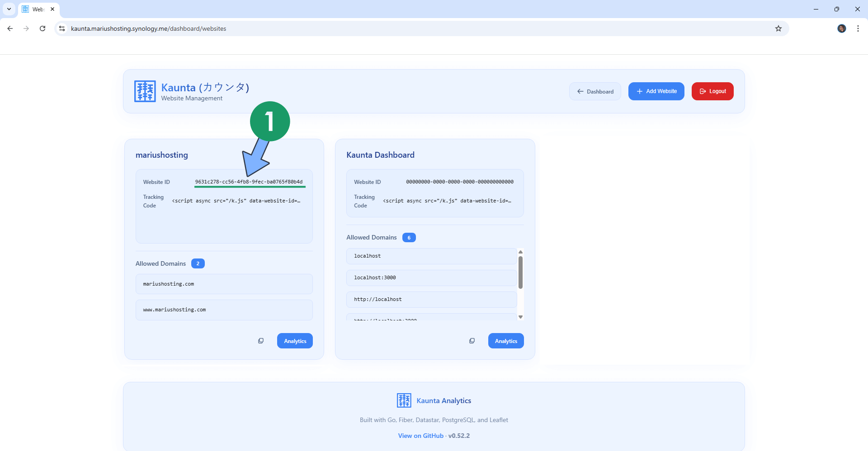The height and width of the screenshot is (451, 868).
Task: Click the Add Website button
Action: (x=656, y=91)
